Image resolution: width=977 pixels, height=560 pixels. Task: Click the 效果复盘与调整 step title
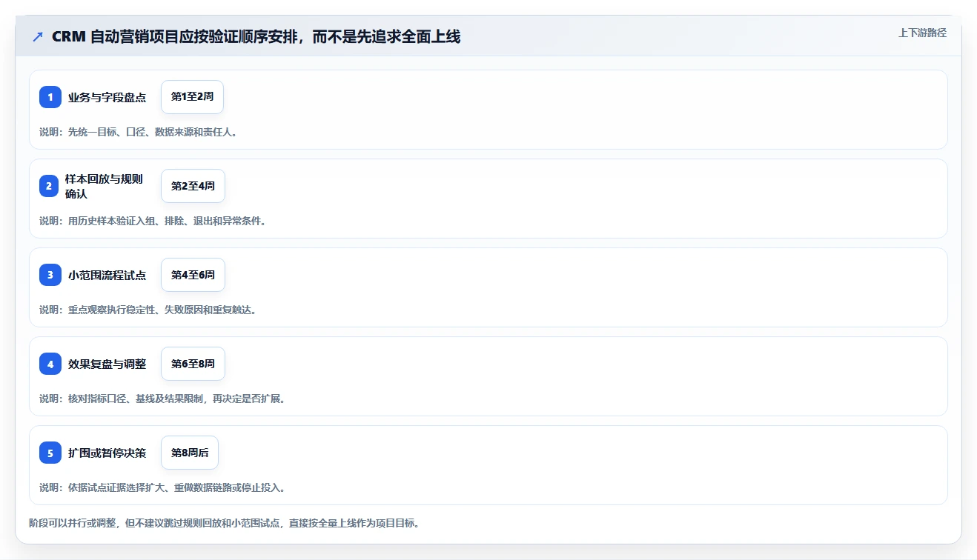coord(107,364)
